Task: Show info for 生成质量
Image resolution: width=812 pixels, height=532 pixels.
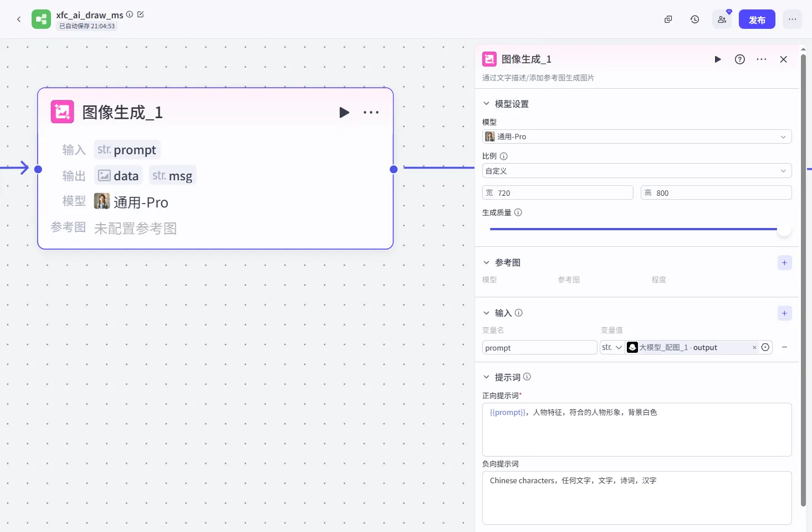Action: pos(518,212)
